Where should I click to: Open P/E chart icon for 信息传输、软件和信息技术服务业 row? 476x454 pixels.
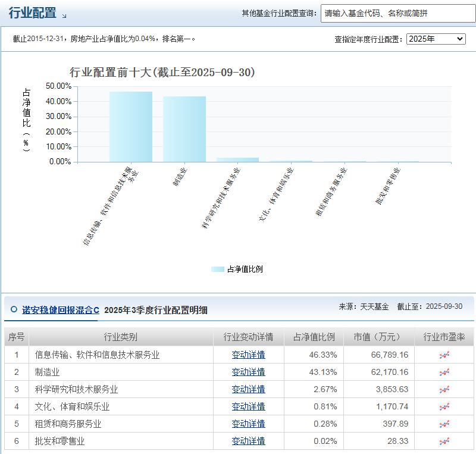444,355
